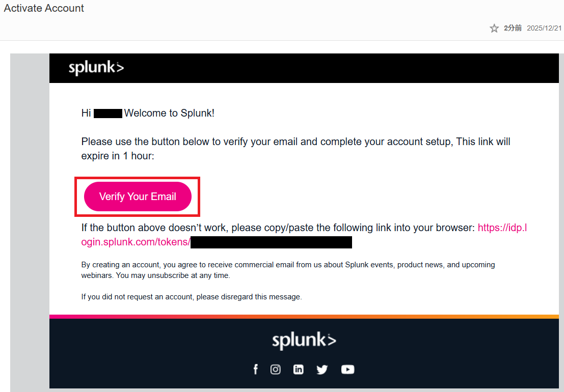Click the commercial email agreement paragraph

coord(288,270)
